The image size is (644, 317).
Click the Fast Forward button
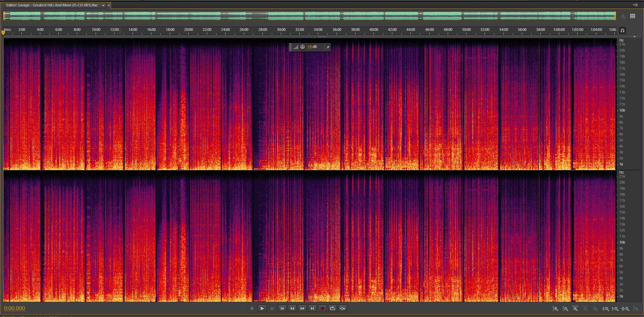[302, 309]
